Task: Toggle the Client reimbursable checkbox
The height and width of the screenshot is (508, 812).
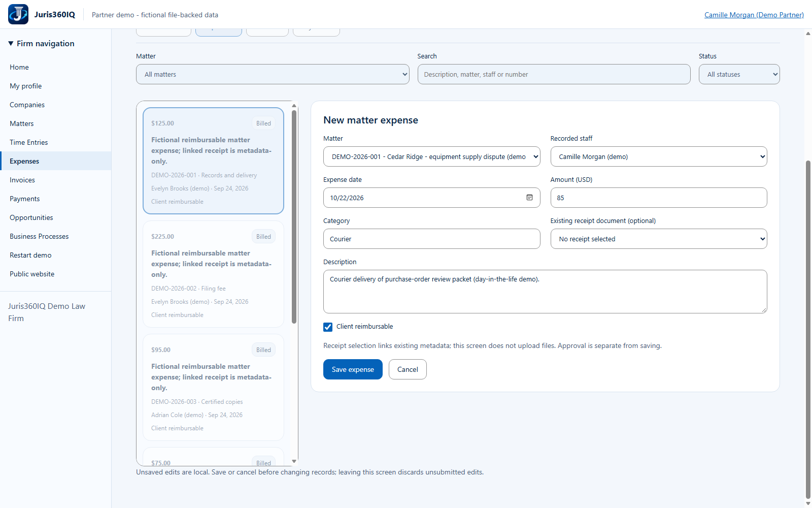Action: [x=328, y=327]
